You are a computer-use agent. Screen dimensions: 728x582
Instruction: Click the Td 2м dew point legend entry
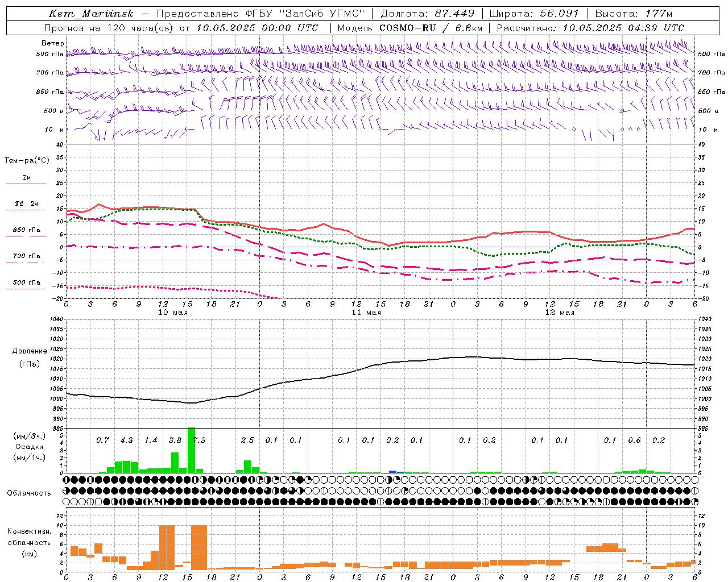27,203
